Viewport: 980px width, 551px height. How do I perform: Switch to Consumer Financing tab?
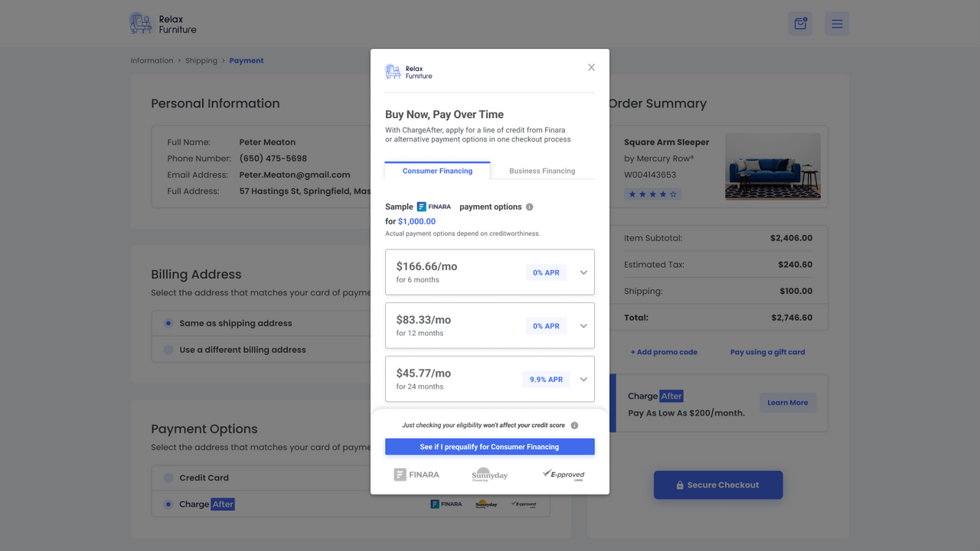pyautogui.click(x=437, y=171)
